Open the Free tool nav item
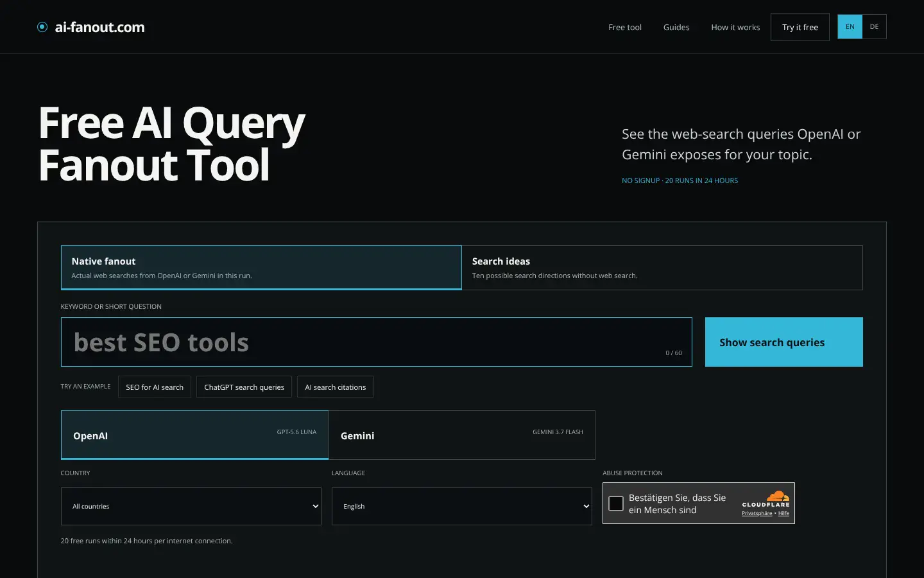Image resolution: width=924 pixels, height=578 pixels. 625,28
